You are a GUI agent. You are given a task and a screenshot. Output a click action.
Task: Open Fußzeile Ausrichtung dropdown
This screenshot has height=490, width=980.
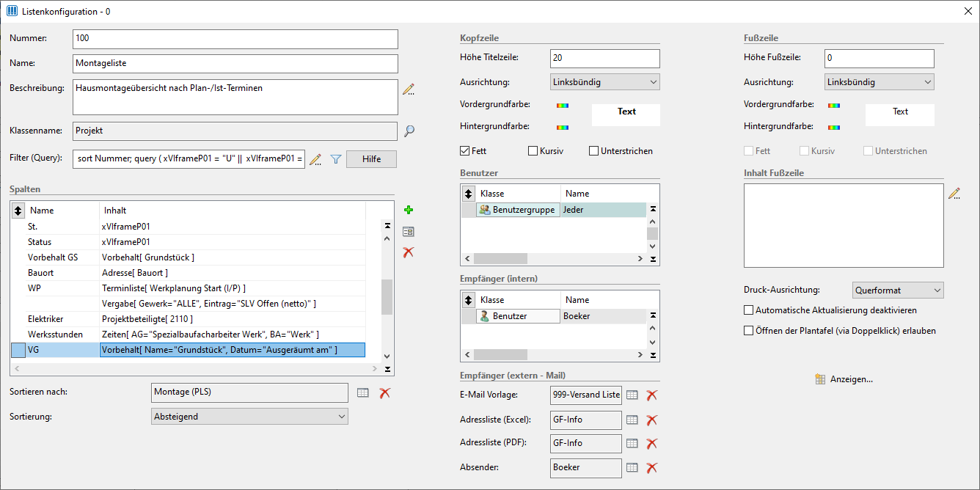tap(879, 82)
